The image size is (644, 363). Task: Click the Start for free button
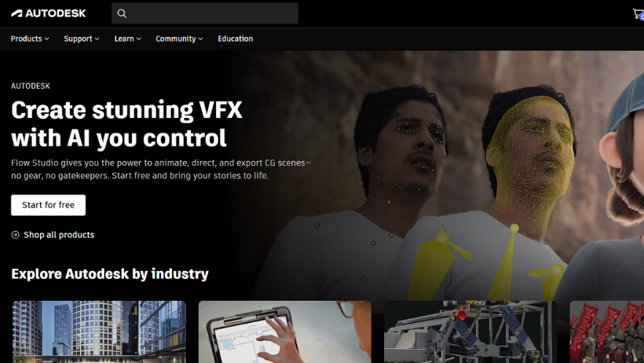click(48, 205)
